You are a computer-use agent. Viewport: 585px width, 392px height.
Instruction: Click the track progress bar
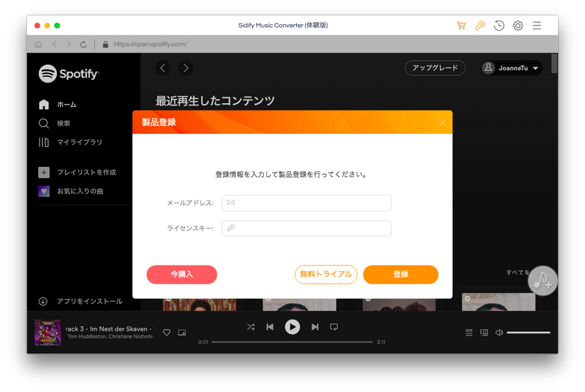[x=292, y=342]
